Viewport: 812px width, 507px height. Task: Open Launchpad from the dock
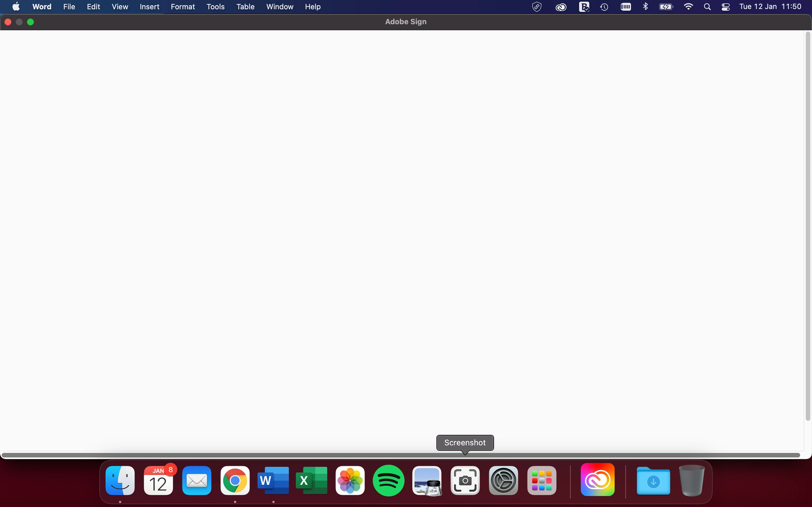click(x=542, y=481)
